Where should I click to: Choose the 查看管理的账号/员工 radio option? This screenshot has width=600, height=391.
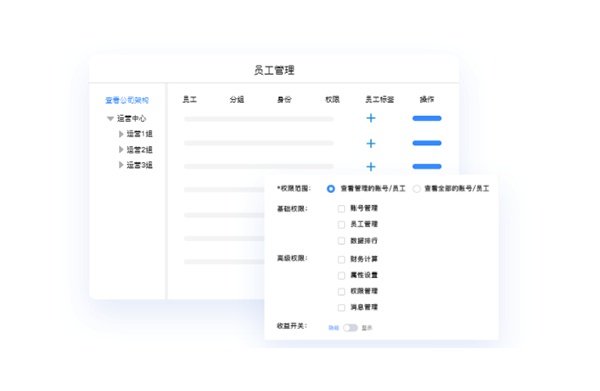[x=331, y=189]
